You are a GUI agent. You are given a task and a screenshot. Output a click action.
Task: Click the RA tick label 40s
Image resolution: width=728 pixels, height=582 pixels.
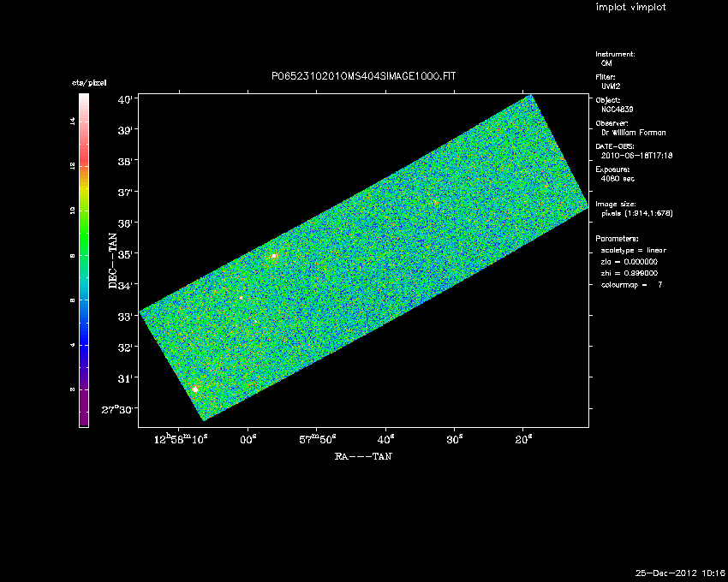point(385,440)
